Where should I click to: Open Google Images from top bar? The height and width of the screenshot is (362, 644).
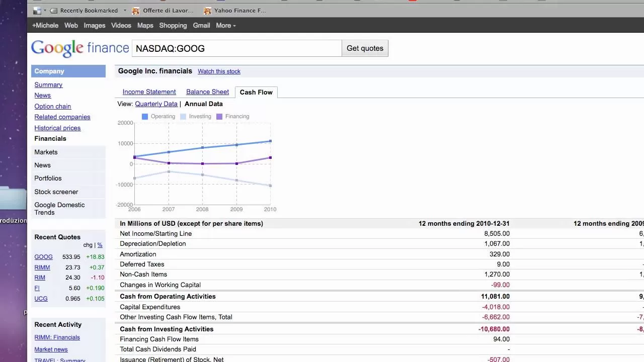point(95,25)
